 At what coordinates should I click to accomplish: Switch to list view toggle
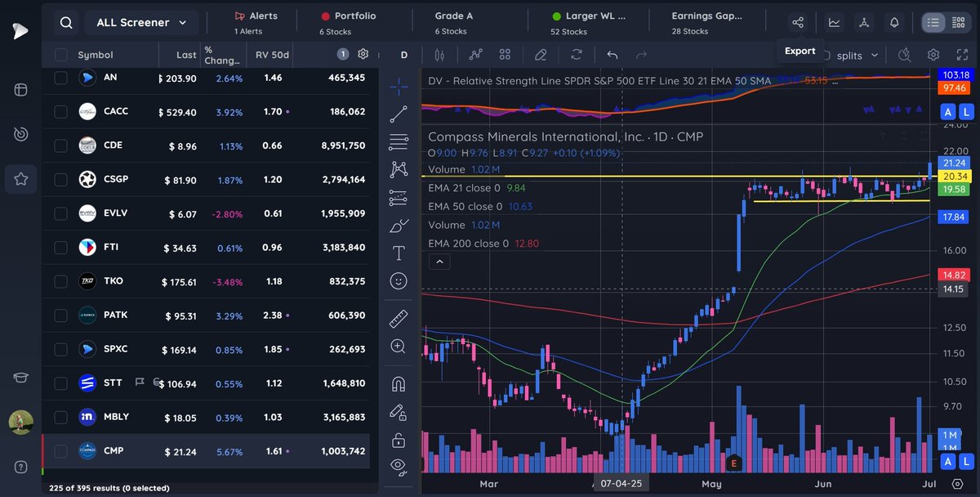coord(933,23)
